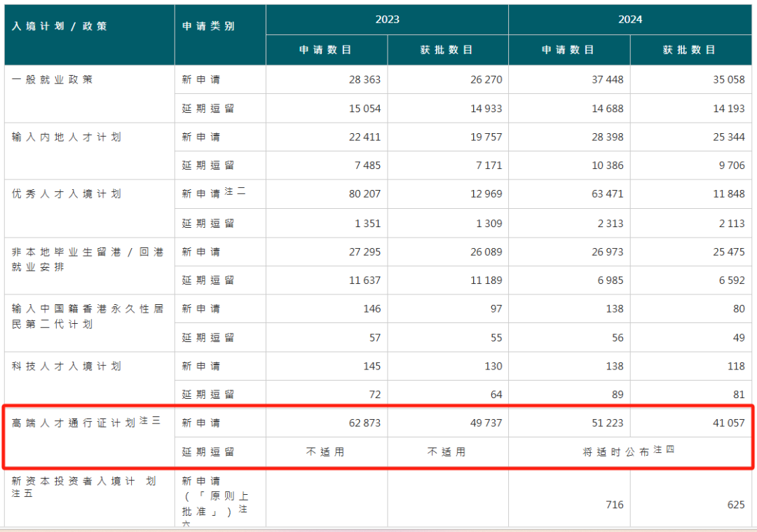Screen dimensions: 757x532
Task: Select the cell with value 41 057
Action: pos(729,423)
